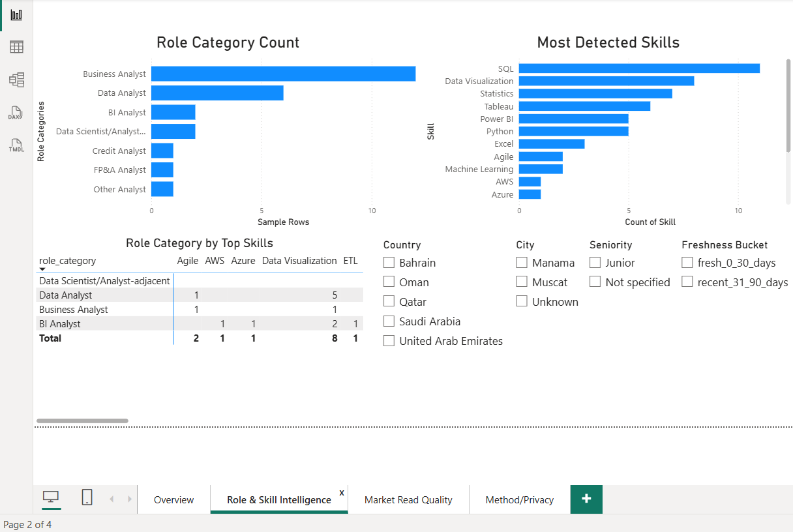Click the BI Analyst chart bar

click(x=173, y=112)
